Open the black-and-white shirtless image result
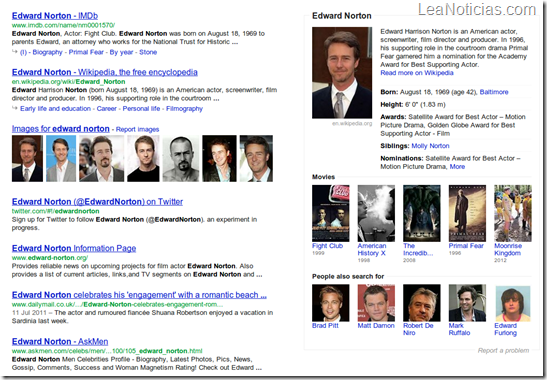This screenshot has height=380, width=547. point(181,158)
